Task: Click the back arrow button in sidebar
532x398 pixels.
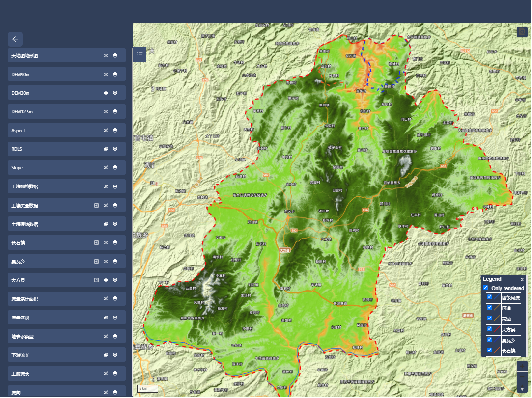Action: [15, 39]
